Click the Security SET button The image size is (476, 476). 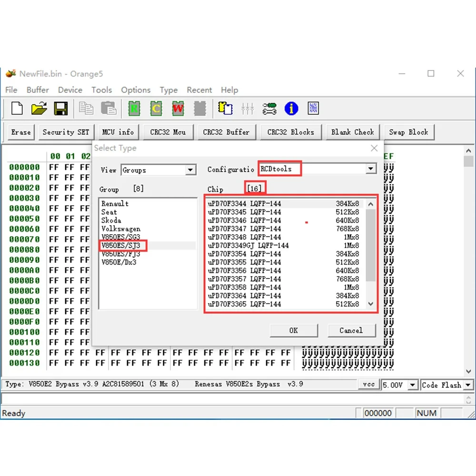pyautogui.click(x=66, y=132)
